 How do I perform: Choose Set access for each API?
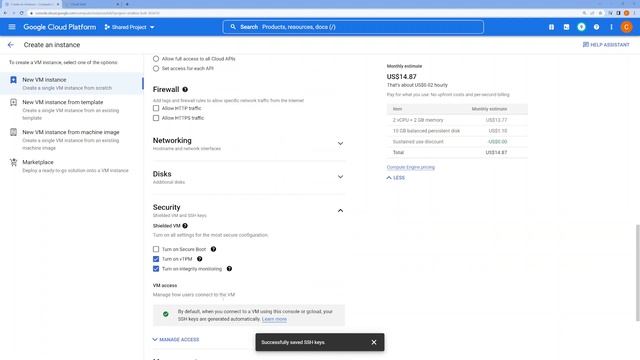click(156, 69)
